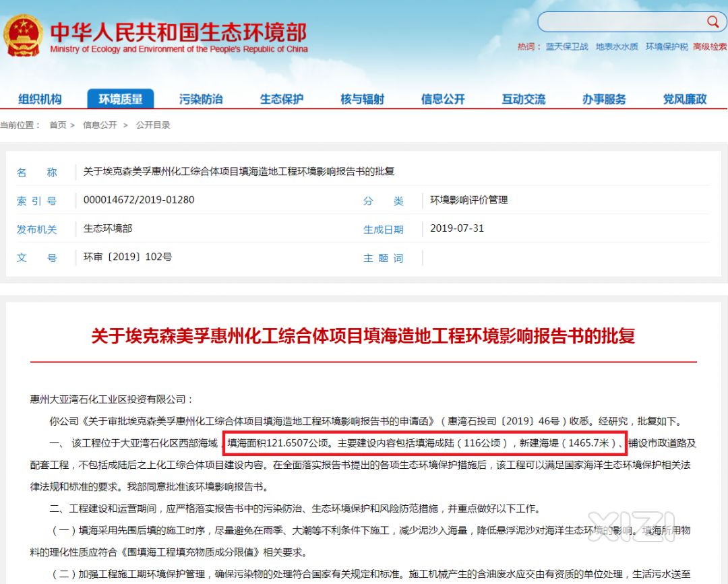728x584 pixels.
Task: Click the publisher value 生态环境部
Action: point(108,228)
